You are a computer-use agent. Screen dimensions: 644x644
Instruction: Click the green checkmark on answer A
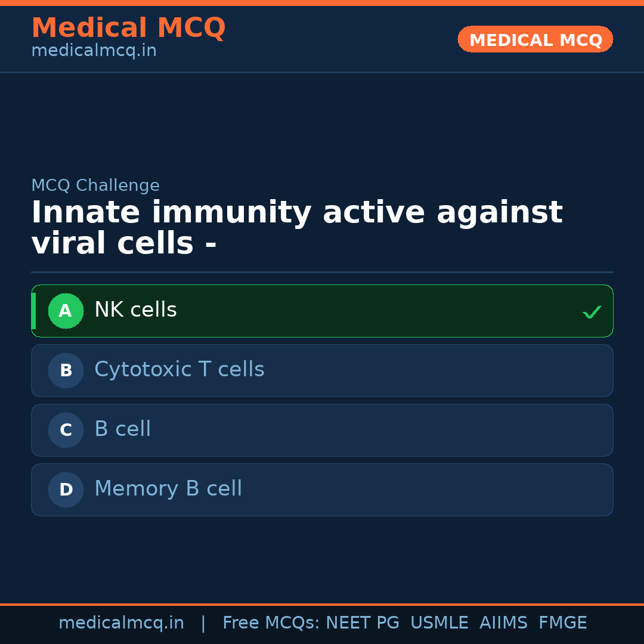click(x=592, y=311)
